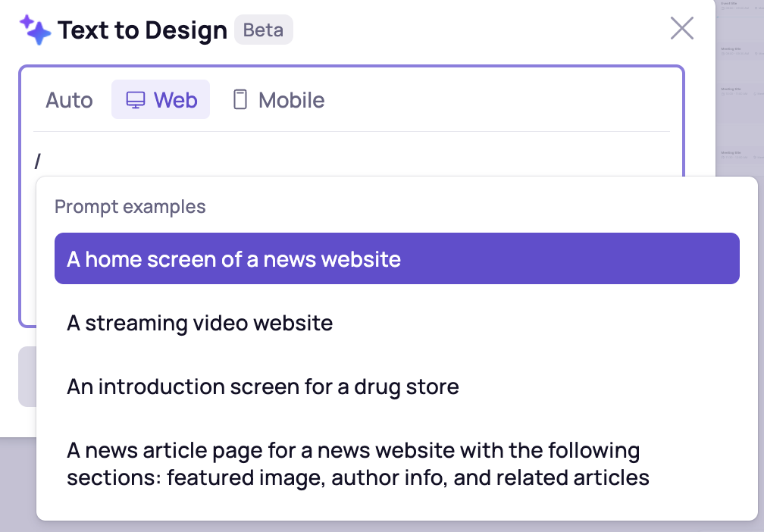
Task: Click the Beta badge
Action: tap(263, 30)
